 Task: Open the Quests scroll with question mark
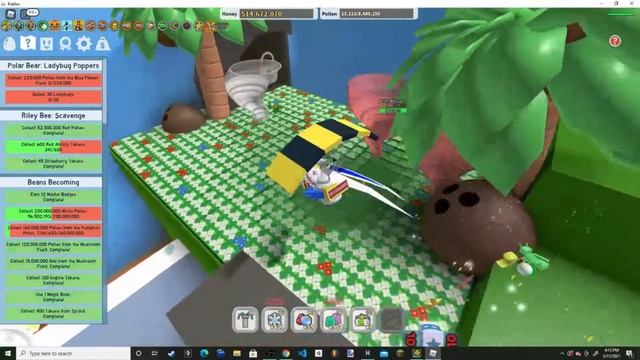(x=28, y=43)
